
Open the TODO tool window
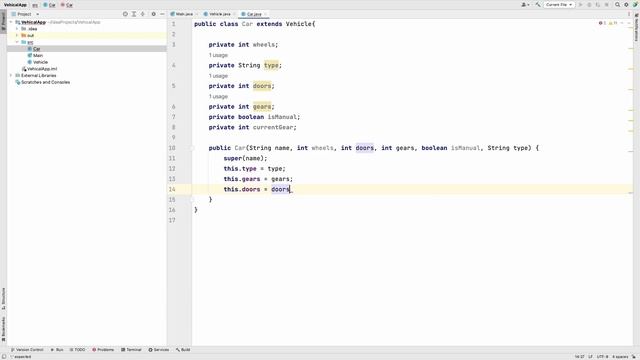point(77,350)
